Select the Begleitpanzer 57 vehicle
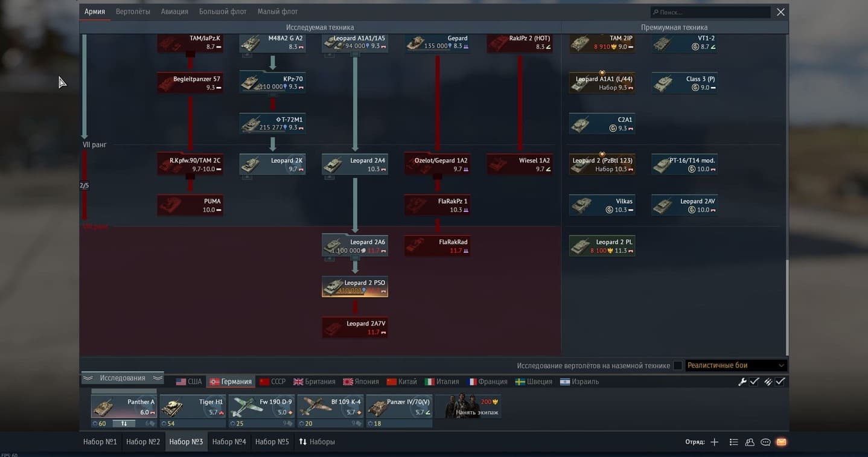The image size is (868, 457). pyautogui.click(x=190, y=83)
